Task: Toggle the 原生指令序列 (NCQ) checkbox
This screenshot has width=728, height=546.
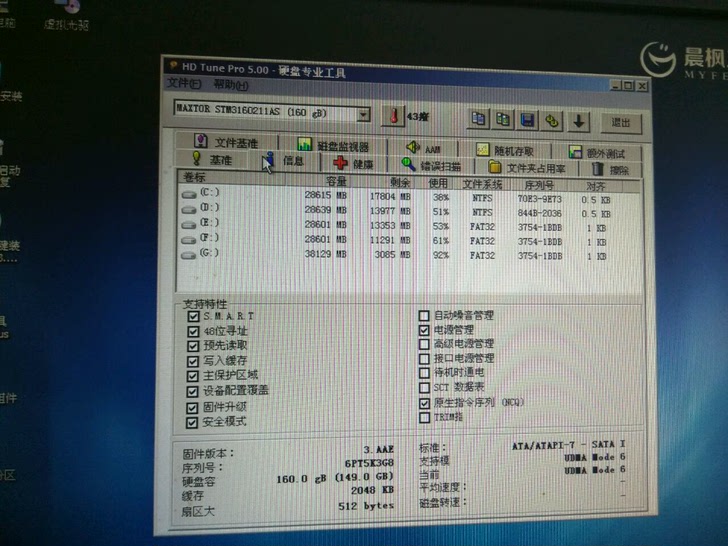Action: click(424, 403)
